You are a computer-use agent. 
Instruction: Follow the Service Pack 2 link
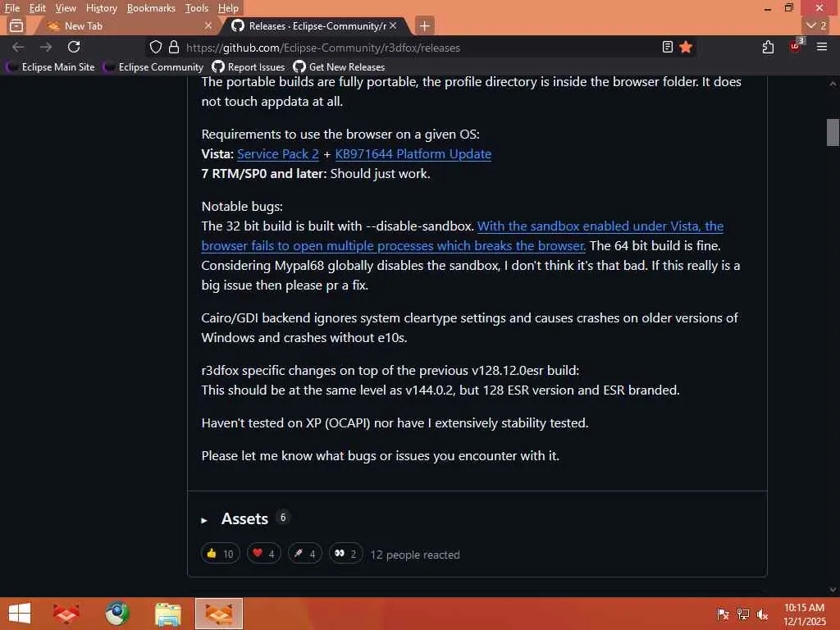(x=278, y=153)
